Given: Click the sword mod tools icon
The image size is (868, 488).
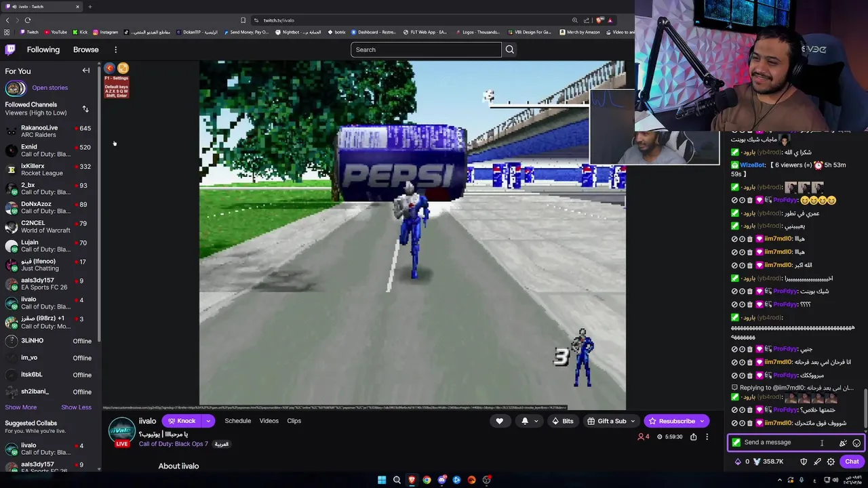Looking at the screenshot, I should (x=817, y=462).
